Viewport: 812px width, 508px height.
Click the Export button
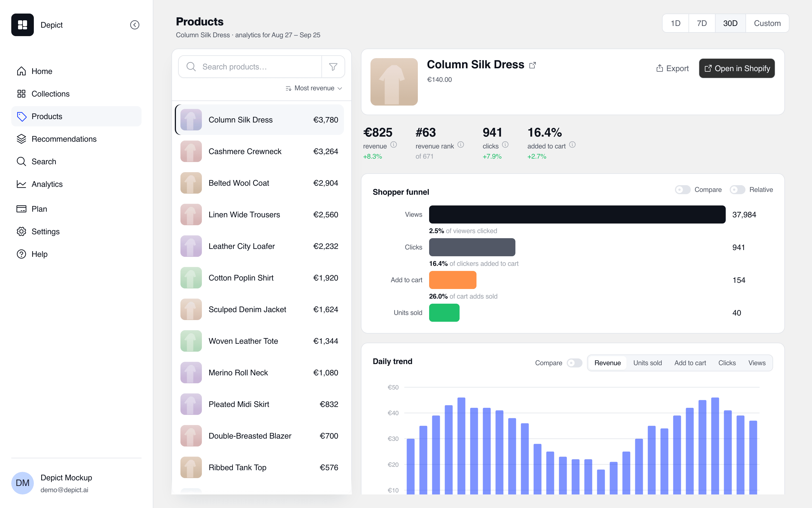(x=672, y=68)
